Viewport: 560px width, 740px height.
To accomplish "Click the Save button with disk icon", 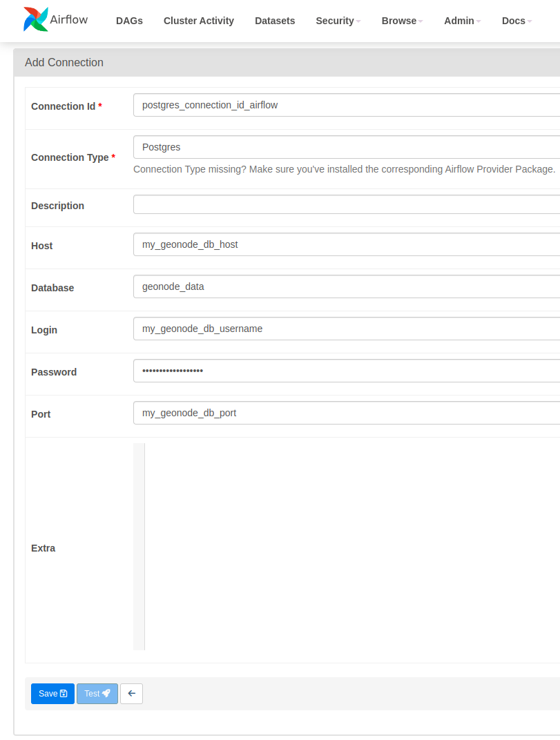I will 53,693.
